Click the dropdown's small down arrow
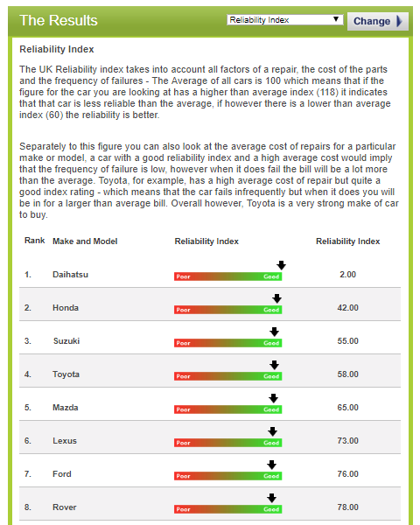 (336, 19)
